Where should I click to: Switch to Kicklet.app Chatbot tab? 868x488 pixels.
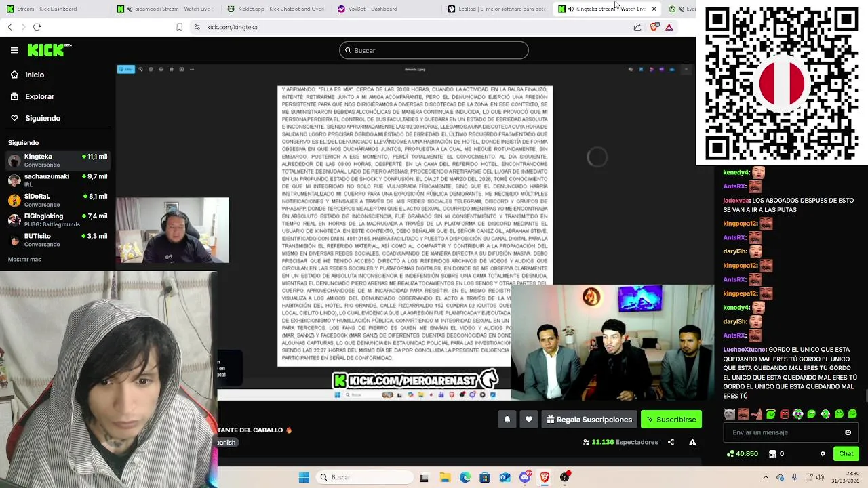point(276,9)
